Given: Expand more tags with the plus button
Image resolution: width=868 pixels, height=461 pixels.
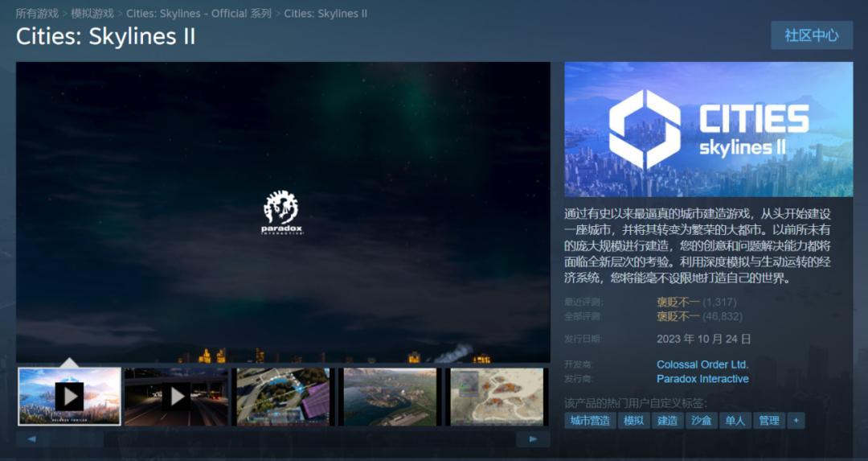Looking at the screenshot, I should pyautogui.click(x=796, y=421).
